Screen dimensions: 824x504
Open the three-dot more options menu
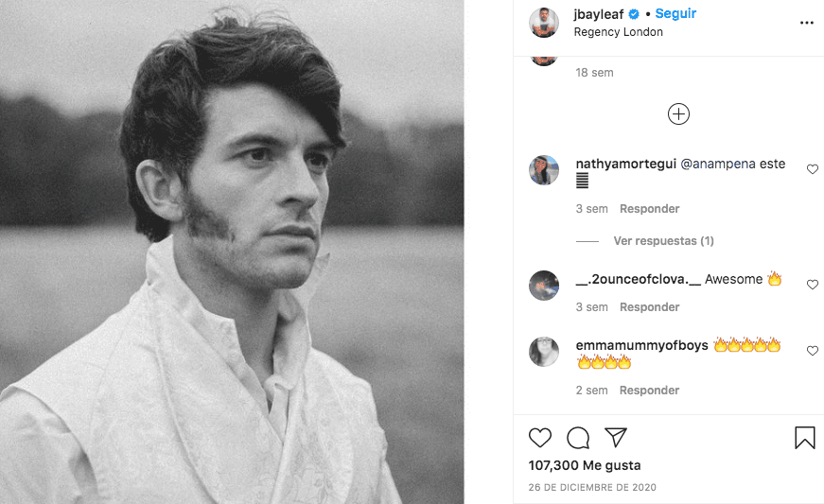[806, 23]
